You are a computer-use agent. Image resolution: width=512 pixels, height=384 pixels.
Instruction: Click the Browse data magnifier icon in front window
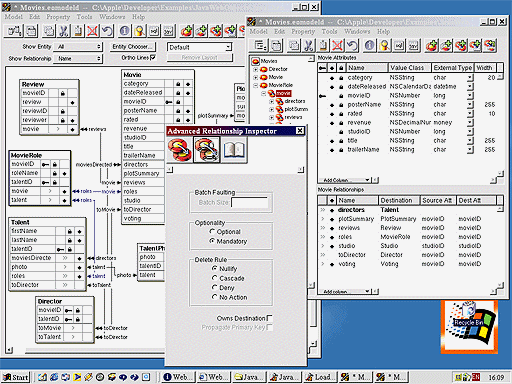(x=385, y=45)
